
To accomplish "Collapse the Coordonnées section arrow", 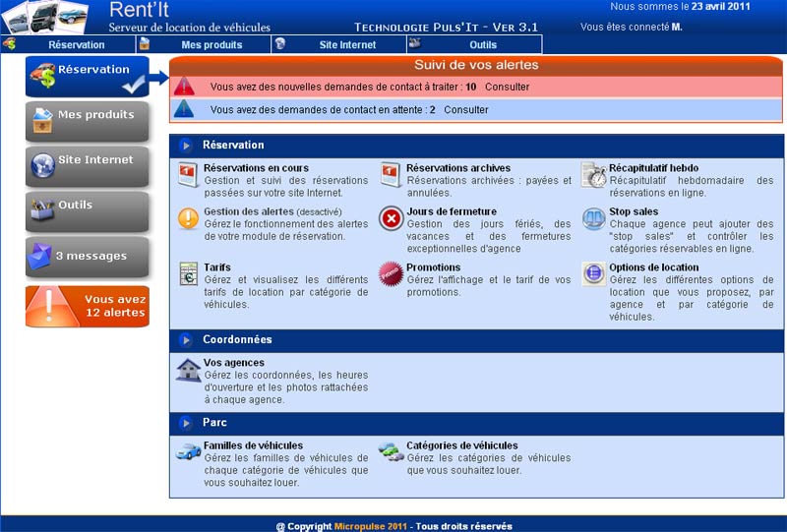I will point(186,340).
